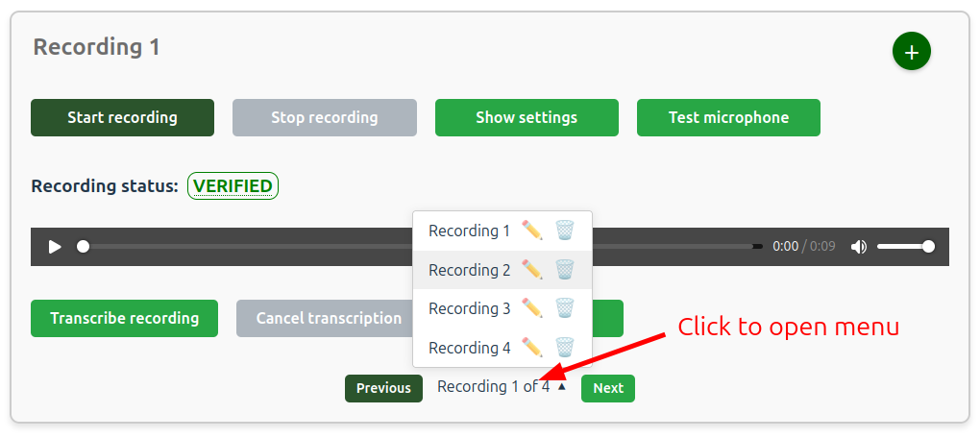Screen dimensions: 980x438
Task: Mute audio with the speaker icon
Action: [x=858, y=247]
